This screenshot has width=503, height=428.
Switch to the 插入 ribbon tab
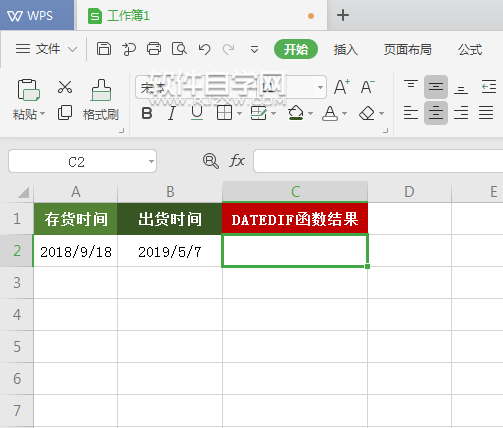tap(345, 50)
